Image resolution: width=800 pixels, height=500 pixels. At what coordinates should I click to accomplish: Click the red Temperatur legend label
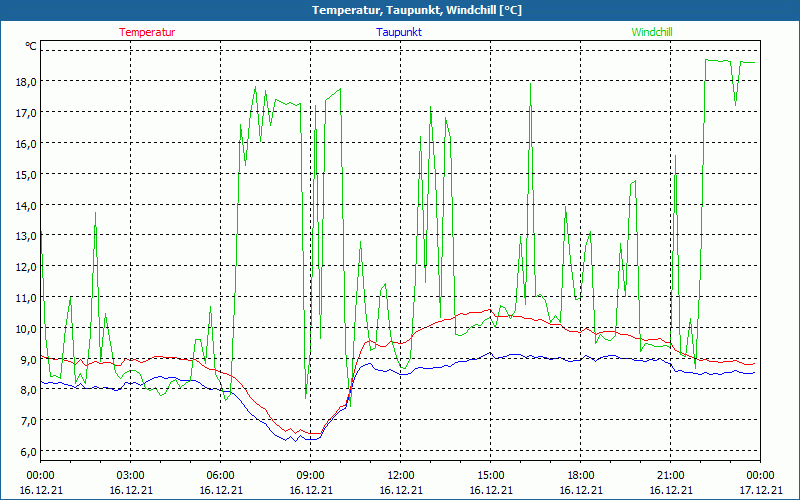147,32
